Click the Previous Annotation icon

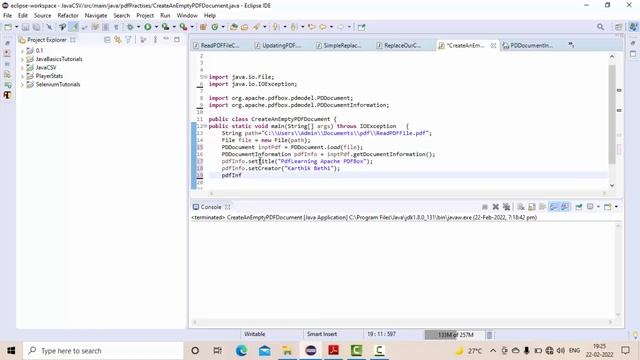[x=293, y=27]
